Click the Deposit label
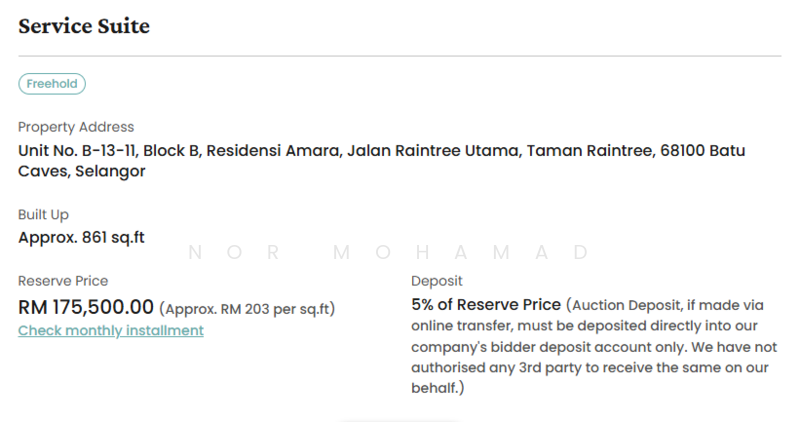 [437, 281]
